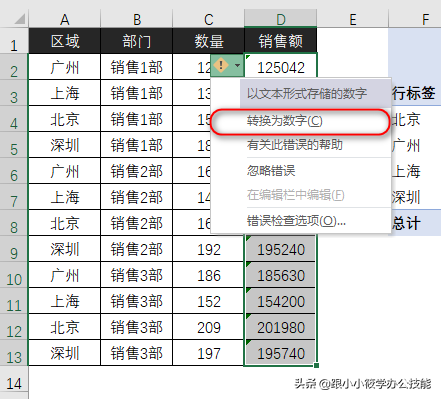This screenshot has width=441, height=399.
Task: Select cell containing 195740
Action: tap(281, 353)
